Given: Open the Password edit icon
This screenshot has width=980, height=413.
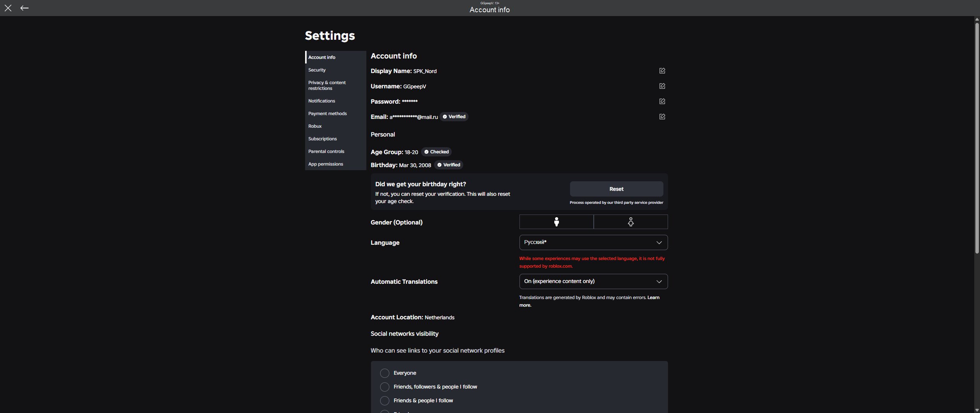Looking at the screenshot, I should pos(662,101).
